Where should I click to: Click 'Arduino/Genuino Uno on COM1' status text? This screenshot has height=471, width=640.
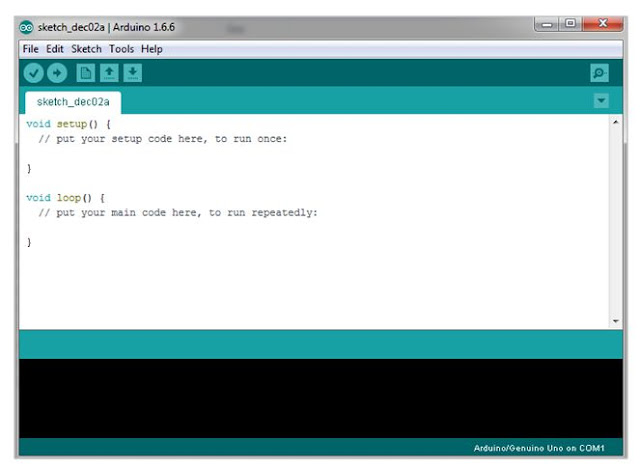pyautogui.click(x=539, y=448)
